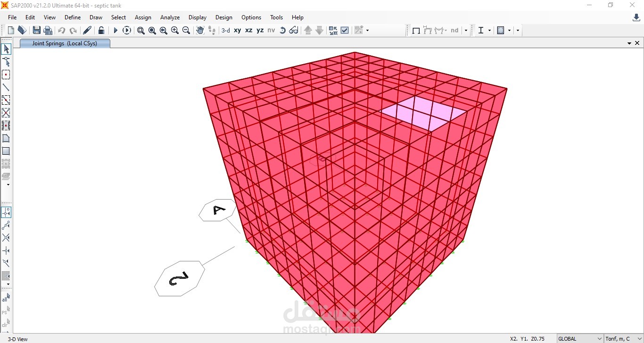Viewport: 644px width, 343px height.
Task: Open dropdown arrow next to the assign icon
Action: click(368, 30)
